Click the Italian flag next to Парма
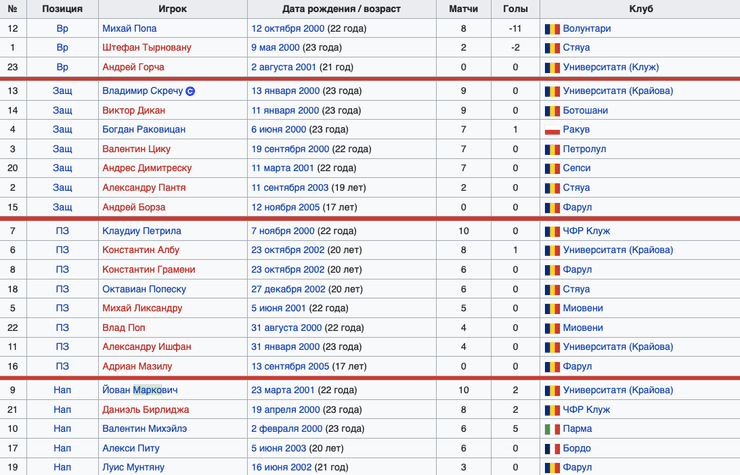Screen dimensions: 740x475 551,429
